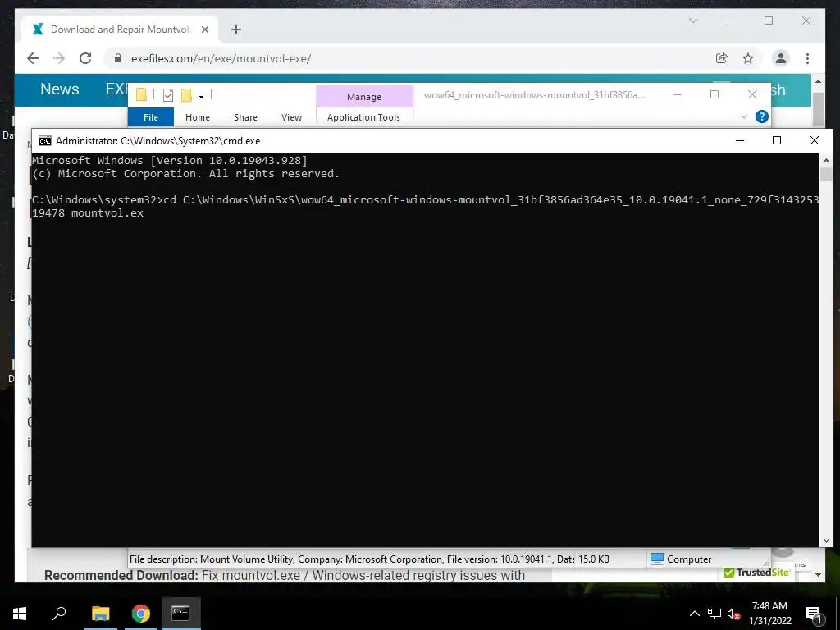Viewport: 840px width, 630px height.
Task: Click File Explorer folder icon in title bar
Action: [x=141, y=95]
